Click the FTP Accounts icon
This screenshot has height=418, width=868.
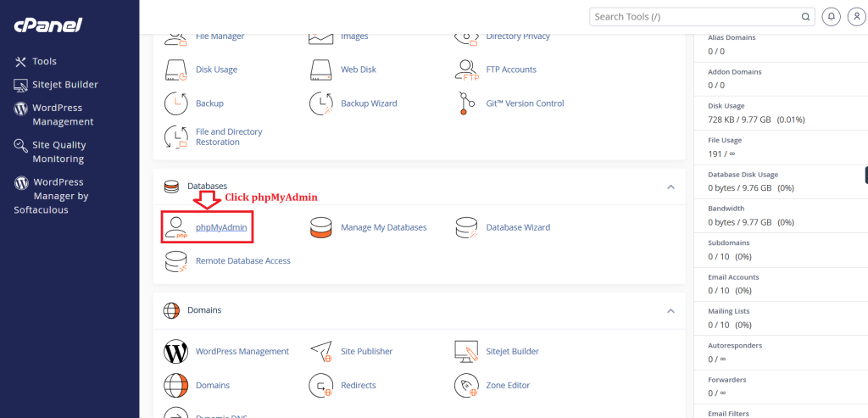466,70
